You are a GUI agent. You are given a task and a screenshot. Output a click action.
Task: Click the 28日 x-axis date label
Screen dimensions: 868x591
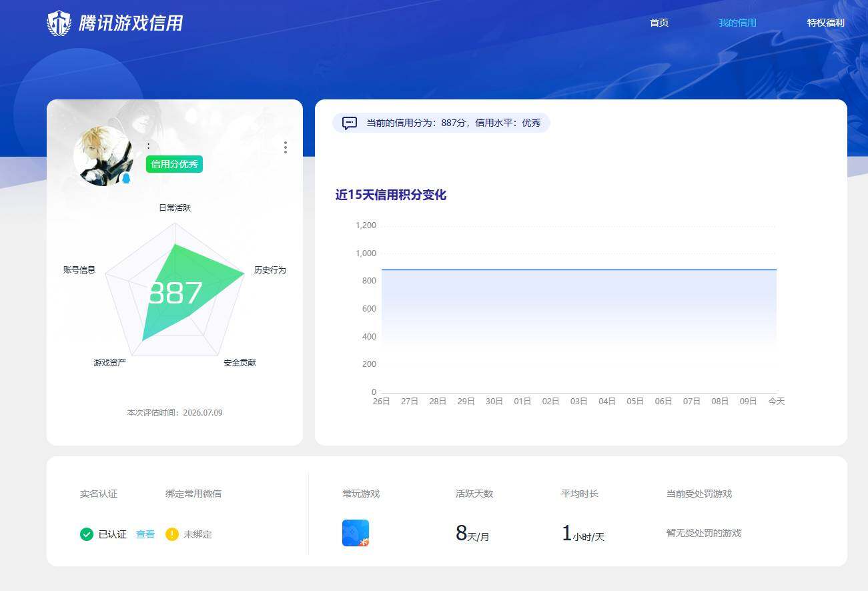coord(438,402)
